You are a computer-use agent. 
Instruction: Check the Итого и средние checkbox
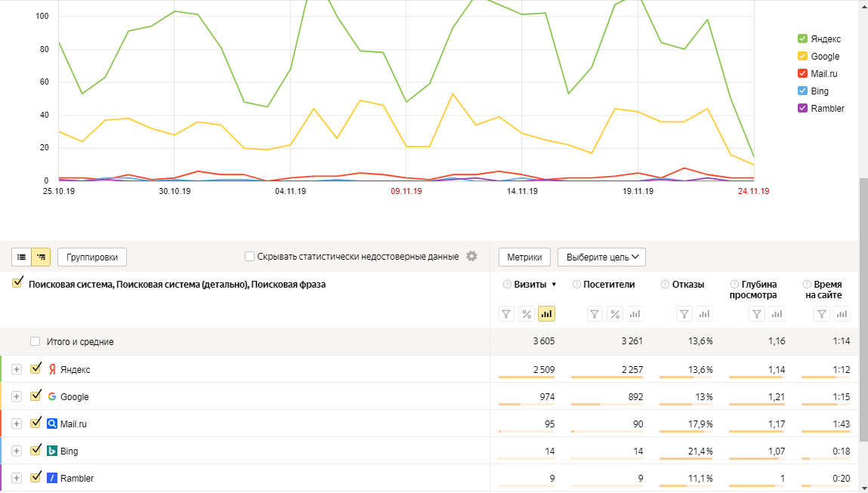click(36, 341)
